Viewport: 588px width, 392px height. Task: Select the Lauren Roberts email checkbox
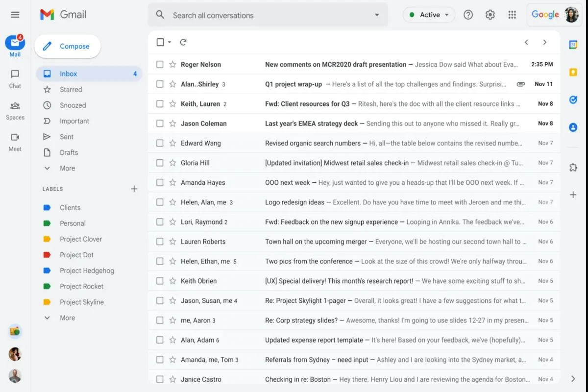pos(160,242)
